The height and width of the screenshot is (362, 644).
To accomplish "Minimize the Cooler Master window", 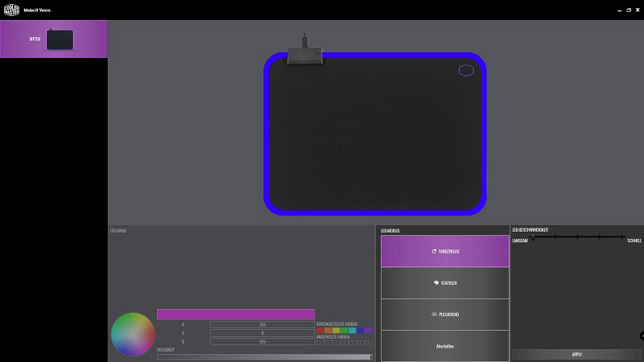I will pos(619,10).
